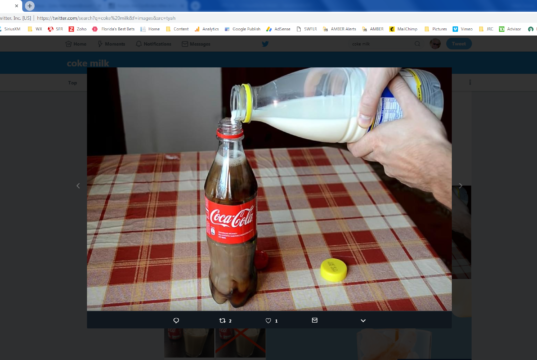This screenshot has height=360, width=537.
Task: Open the WX bookmark folder
Action: (35, 29)
